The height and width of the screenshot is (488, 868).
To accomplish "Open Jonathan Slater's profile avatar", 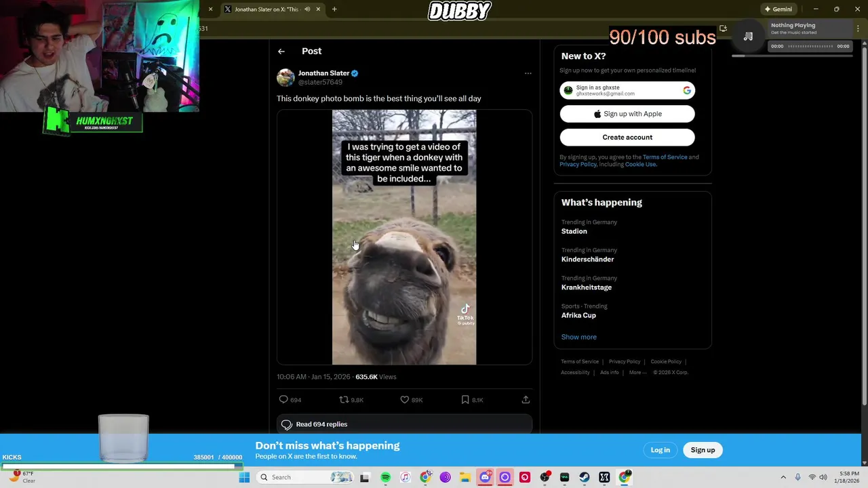I will tap(285, 77).
